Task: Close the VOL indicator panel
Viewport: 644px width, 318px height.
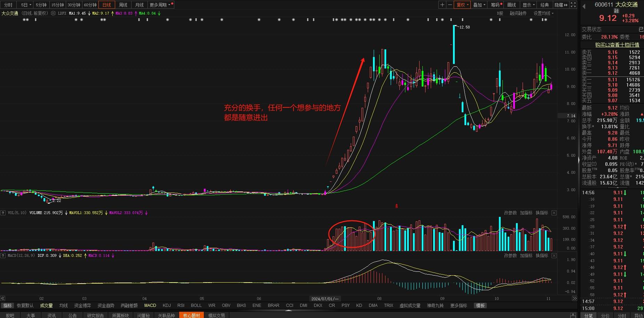Action: (554, 213)
